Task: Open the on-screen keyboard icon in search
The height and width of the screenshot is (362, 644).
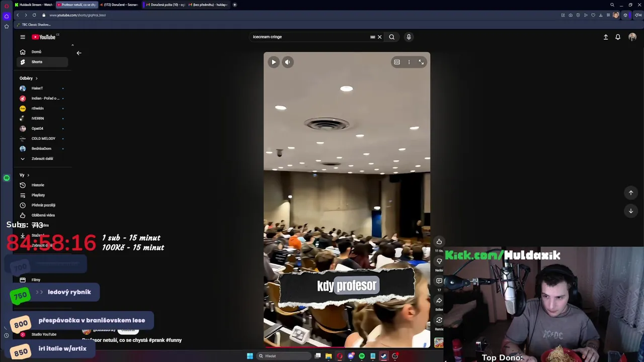Action: [373, 37]
